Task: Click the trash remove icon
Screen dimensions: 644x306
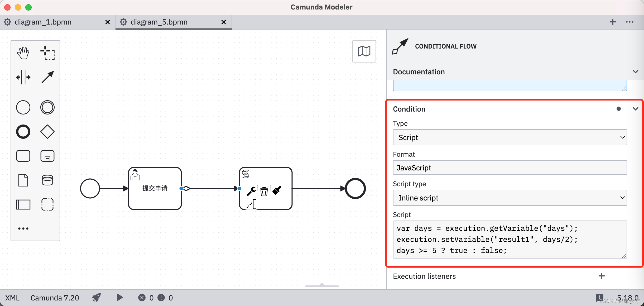Action: [x=264, y=191]
